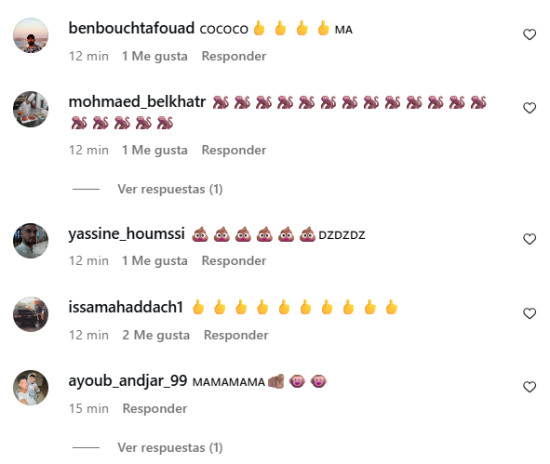Like mohmaed_belkhatr's comment with heart icon
This screenshot has height=464, width=550.
[x=529, y=108]
